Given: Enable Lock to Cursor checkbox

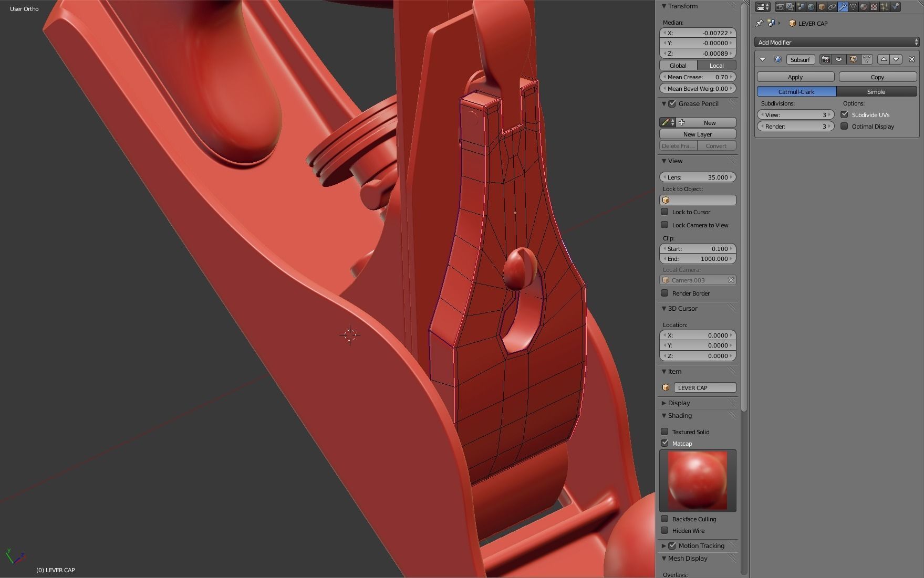Looking at the screenshot, I should (x=665, y=212).
